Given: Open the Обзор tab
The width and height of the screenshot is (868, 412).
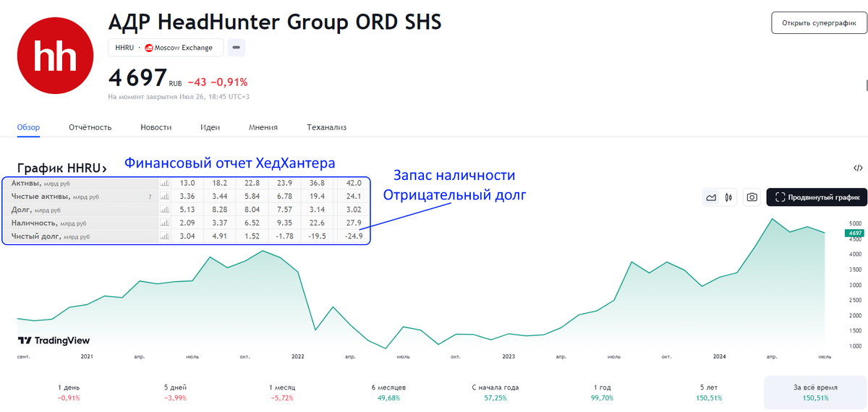Looking at the screenshot, I should (x=29, y=127).
